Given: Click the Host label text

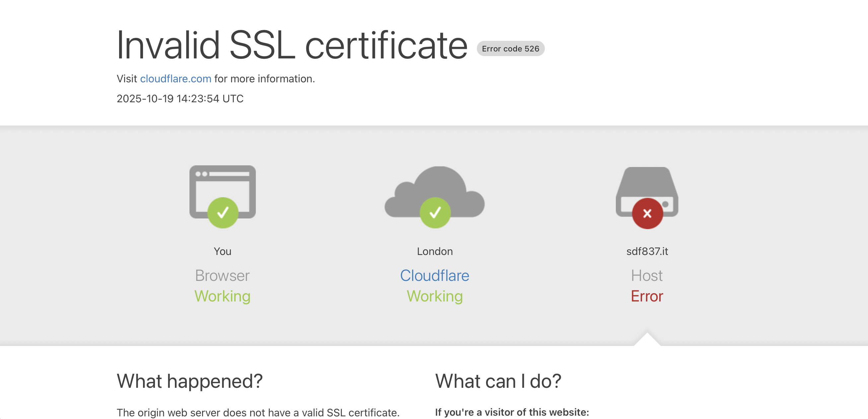Looking at the screenshot, I should 647,275.
